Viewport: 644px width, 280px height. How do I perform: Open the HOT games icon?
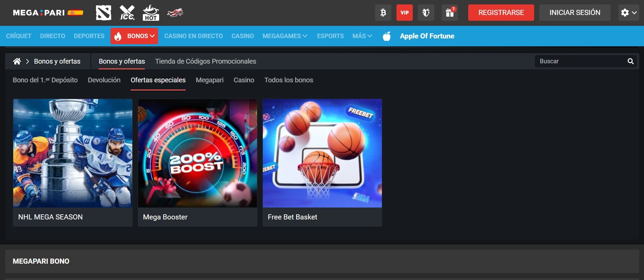point(151,13)
